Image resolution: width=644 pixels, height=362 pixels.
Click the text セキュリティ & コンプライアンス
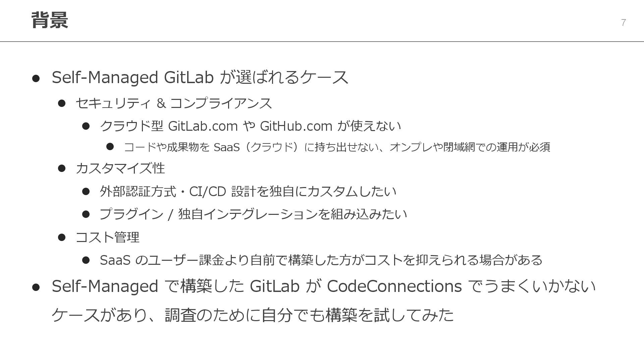click(x=173, y=103)
